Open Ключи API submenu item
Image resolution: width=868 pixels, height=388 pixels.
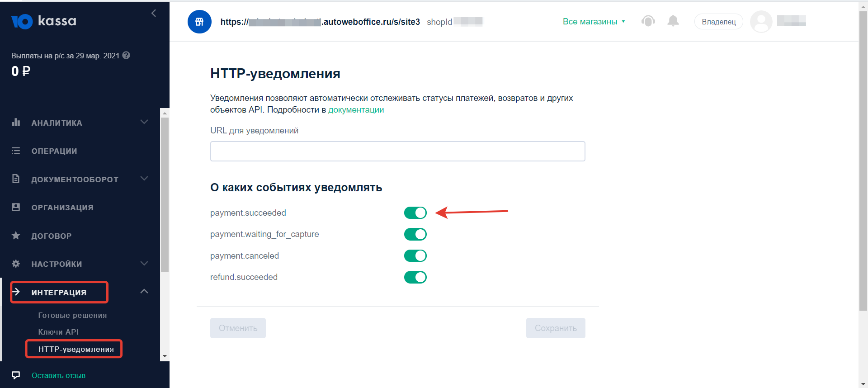pos(58,332)
